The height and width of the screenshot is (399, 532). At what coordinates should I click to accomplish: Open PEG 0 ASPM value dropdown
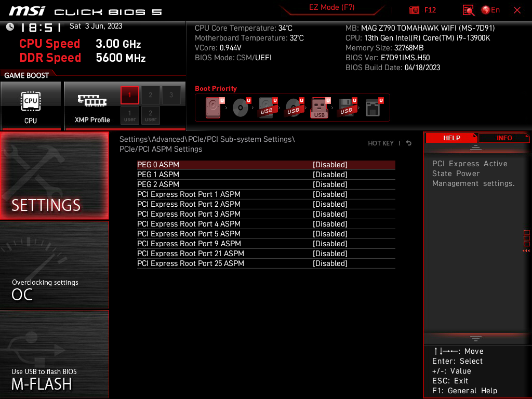330,165
